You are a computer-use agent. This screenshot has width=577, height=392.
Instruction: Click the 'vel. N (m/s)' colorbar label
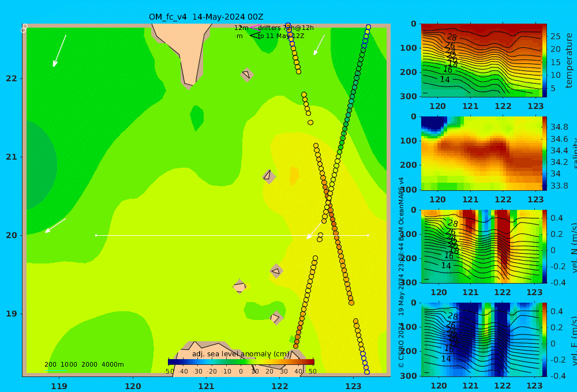[574, 247]
